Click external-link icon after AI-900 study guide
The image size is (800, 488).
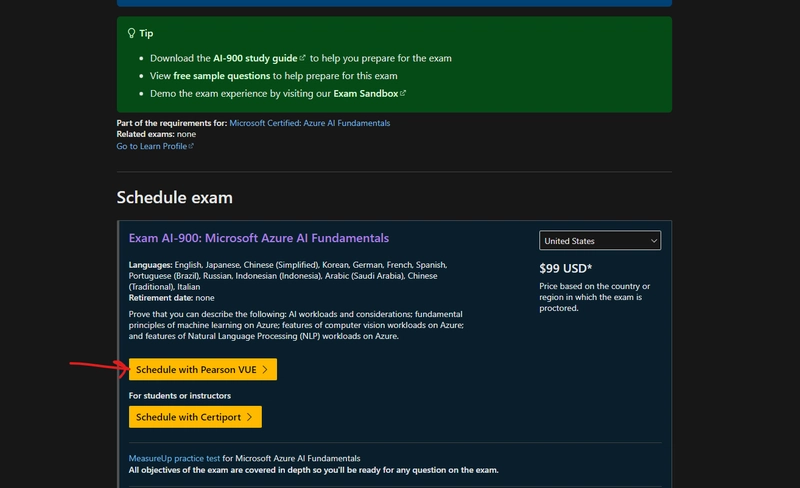pos(302,58)
